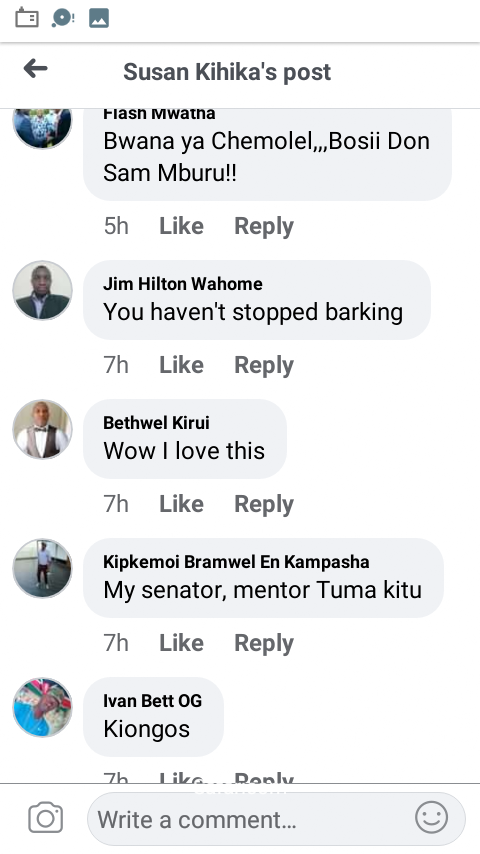480x854 pixels.
Task: Open Bethwel Kirui's profile picture
Action: [42, 429]
